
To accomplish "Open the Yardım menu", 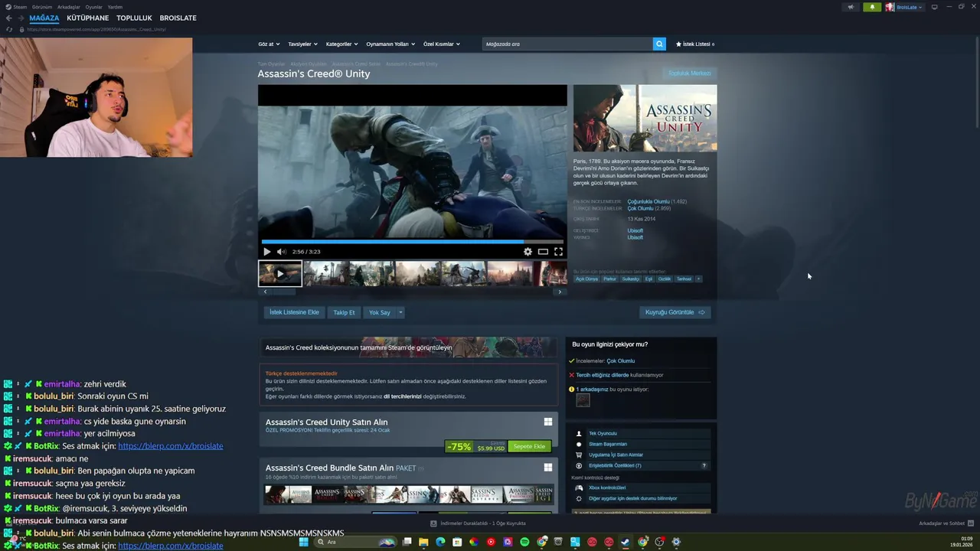I will coord(115,7).
